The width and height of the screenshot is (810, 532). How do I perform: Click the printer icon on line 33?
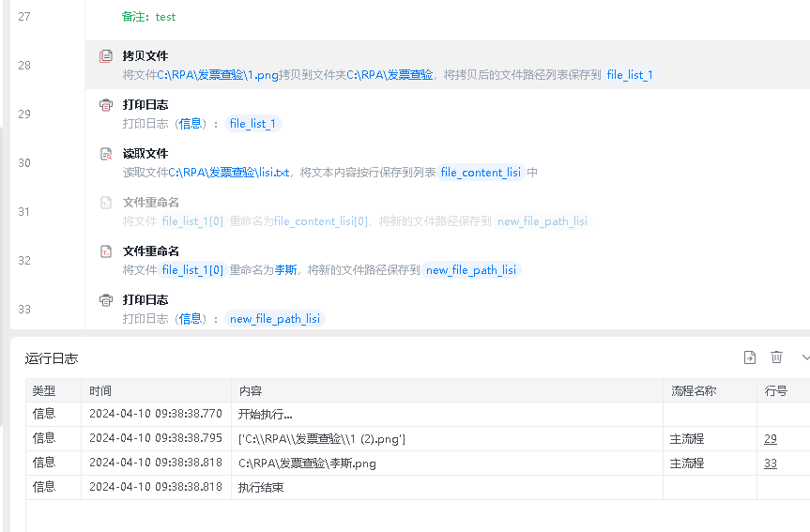click(106, 300)
